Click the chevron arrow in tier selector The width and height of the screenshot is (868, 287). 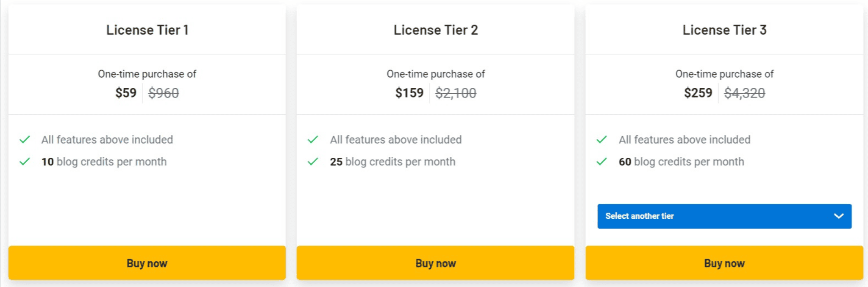tap(838, 216)
